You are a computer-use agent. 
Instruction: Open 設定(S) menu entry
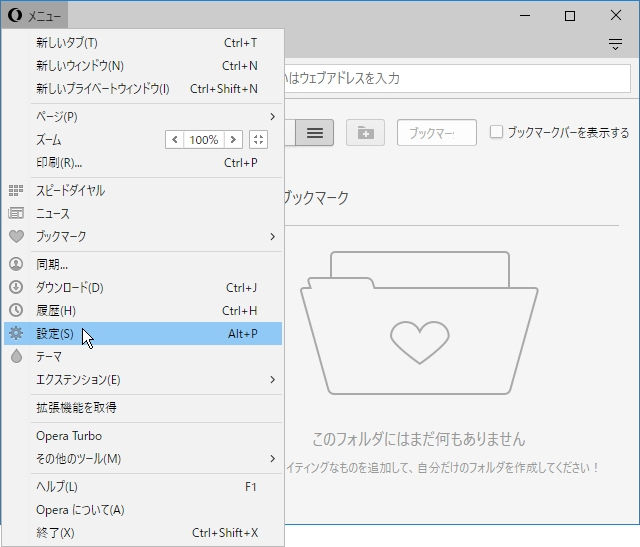[143, 334]
